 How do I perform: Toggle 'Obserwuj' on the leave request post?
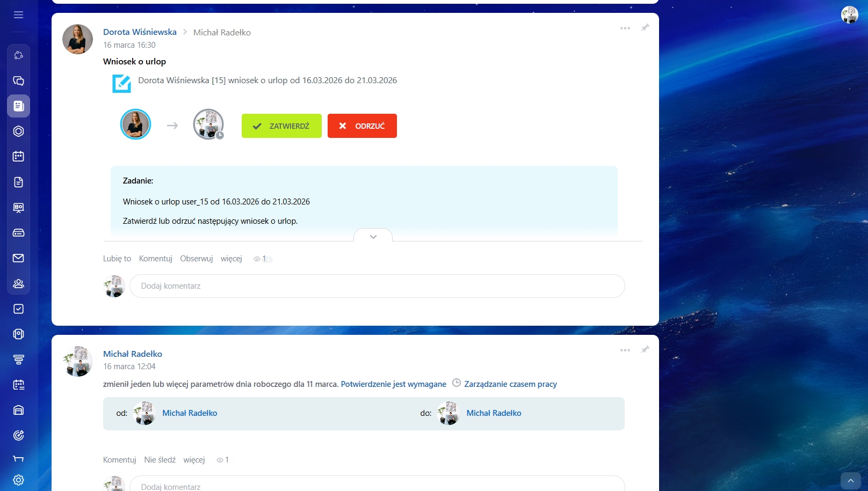(196, 259)
